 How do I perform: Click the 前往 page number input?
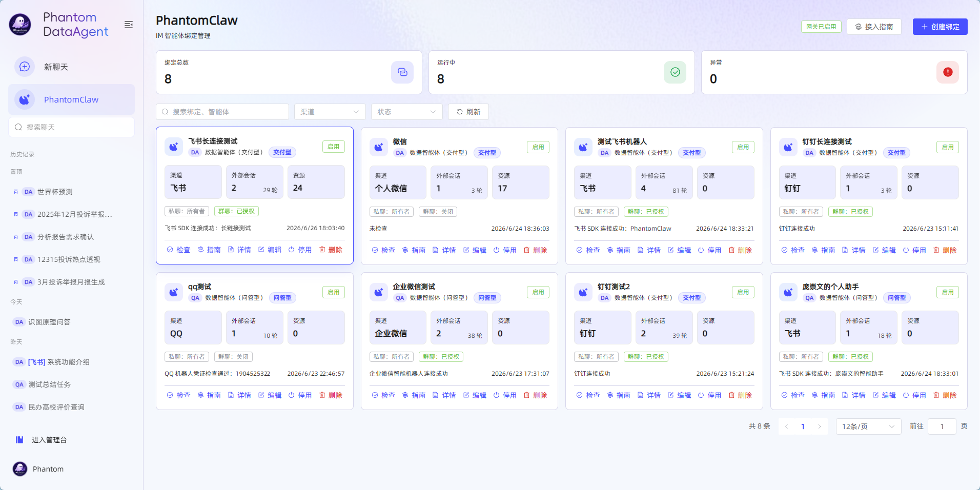[942, 426]
